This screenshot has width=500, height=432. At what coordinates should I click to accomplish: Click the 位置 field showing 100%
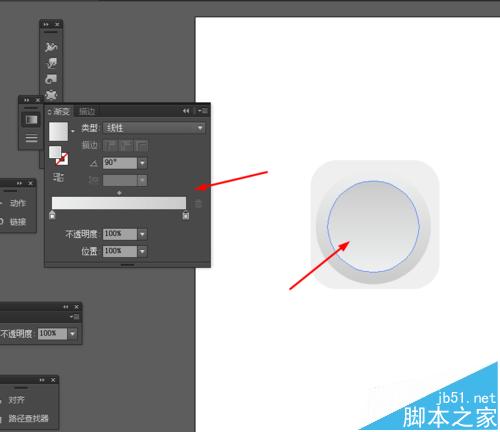(120, 251)
